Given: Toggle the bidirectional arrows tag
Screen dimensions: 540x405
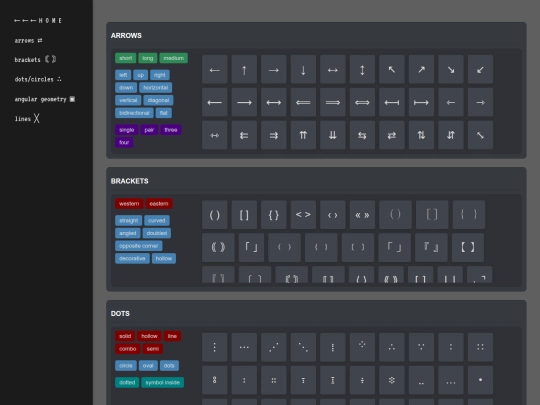Looking at the screenshot, I should click(134, 113).
